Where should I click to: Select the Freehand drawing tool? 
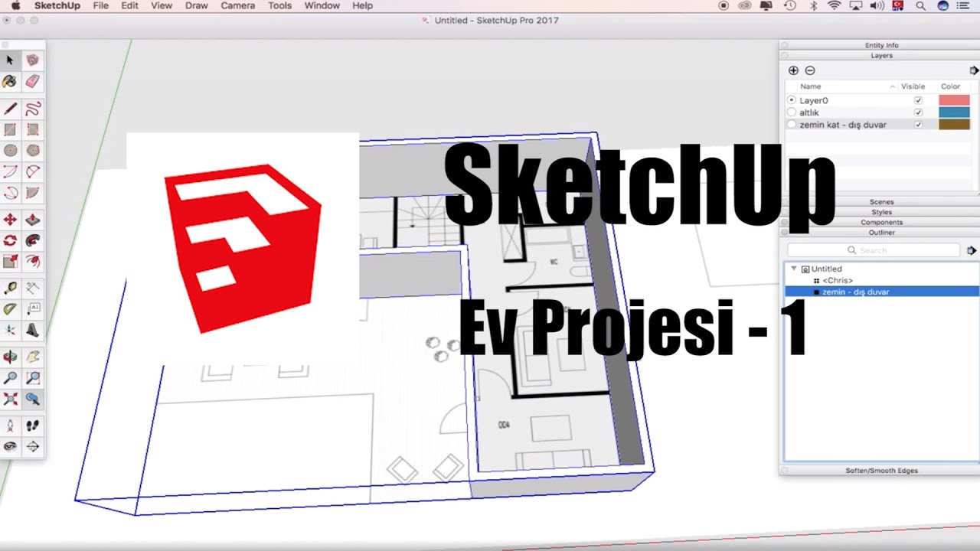click(x=32, y=109)
